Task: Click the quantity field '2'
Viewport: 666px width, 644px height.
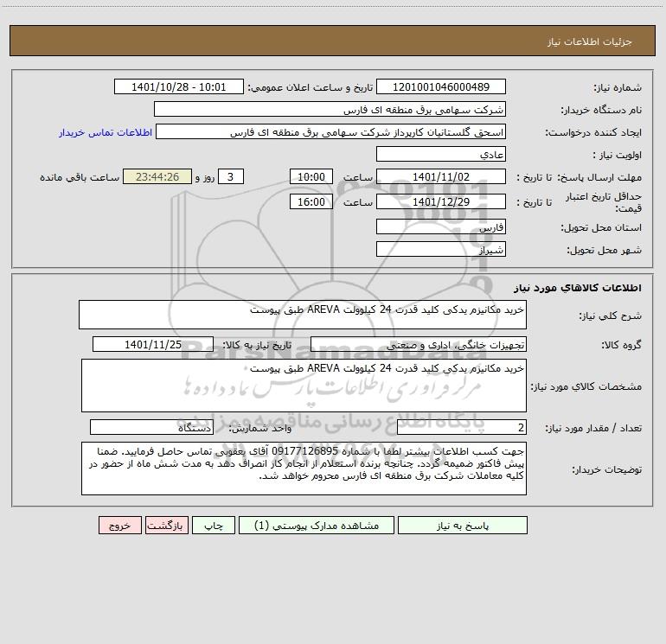Action: tap(462, 427)
